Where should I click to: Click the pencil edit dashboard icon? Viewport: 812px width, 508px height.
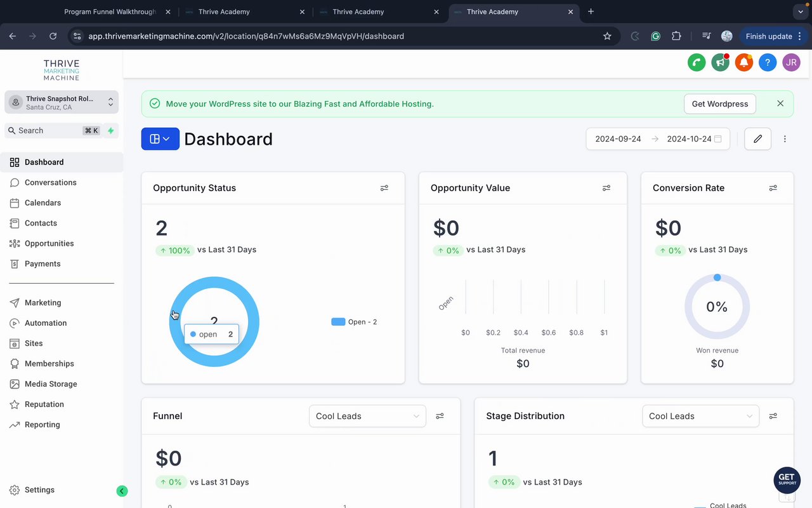[757, 139]
